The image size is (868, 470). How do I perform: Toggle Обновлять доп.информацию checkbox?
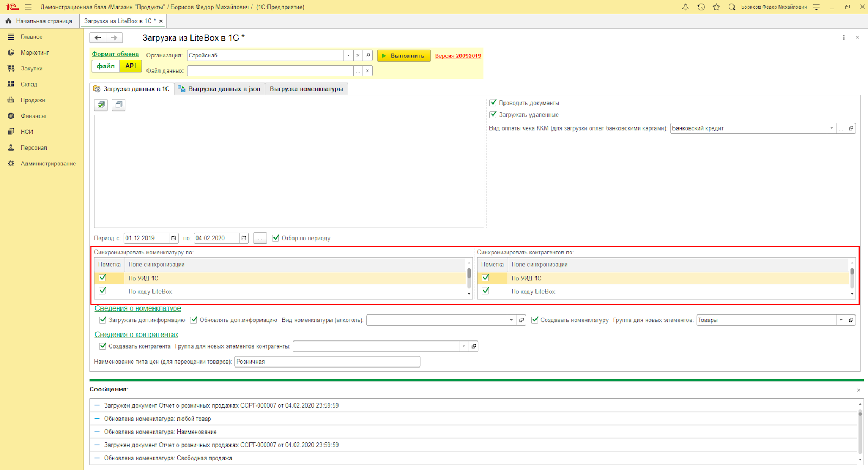(x=194, y=320)
